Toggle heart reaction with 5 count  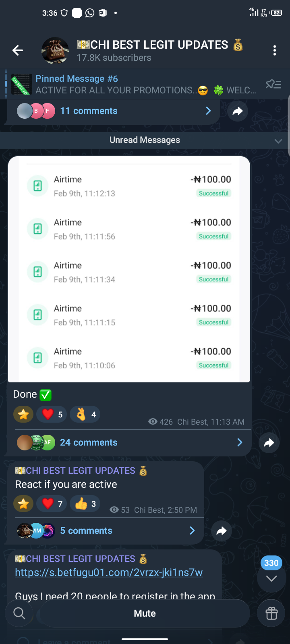[x=52, y=414]
